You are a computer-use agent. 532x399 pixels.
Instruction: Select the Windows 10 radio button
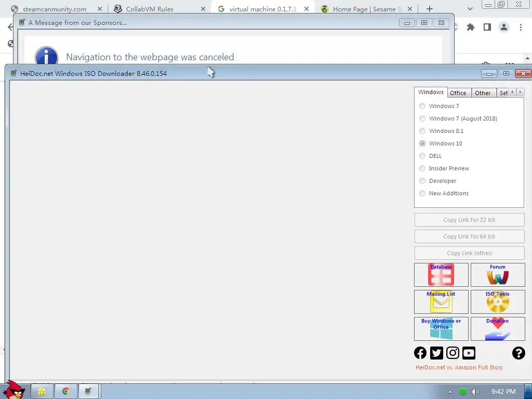[422, 143]
